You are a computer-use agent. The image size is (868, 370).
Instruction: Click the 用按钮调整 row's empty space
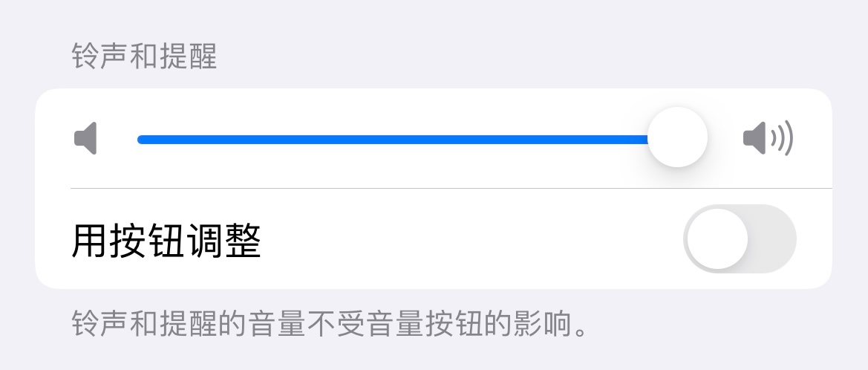tap(471, 238)
